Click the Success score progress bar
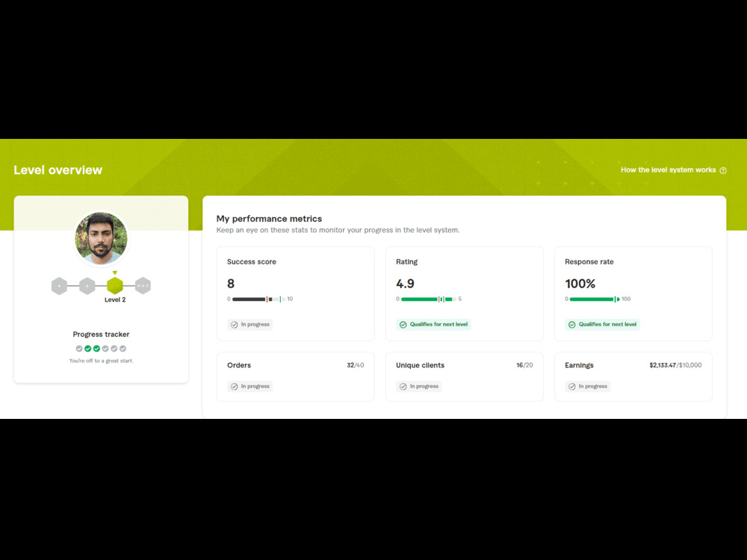The height and width of the screenshot is (560, 747). click(x=259, y=299)
